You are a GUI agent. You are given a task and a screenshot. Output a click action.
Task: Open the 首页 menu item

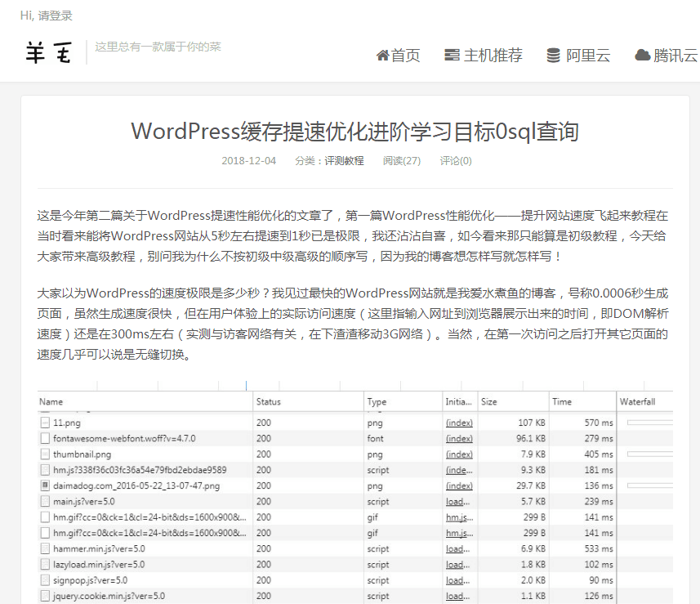[x=398, y=56]
